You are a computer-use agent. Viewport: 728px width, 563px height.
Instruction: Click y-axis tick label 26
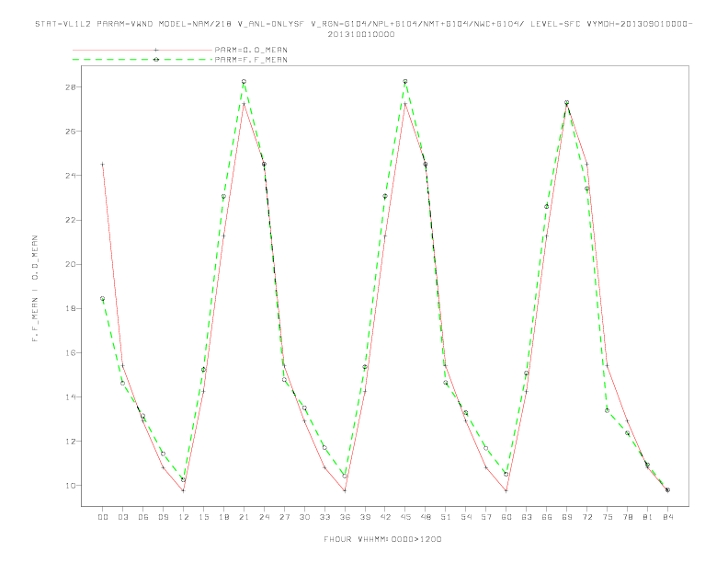(x=71, y=131)
